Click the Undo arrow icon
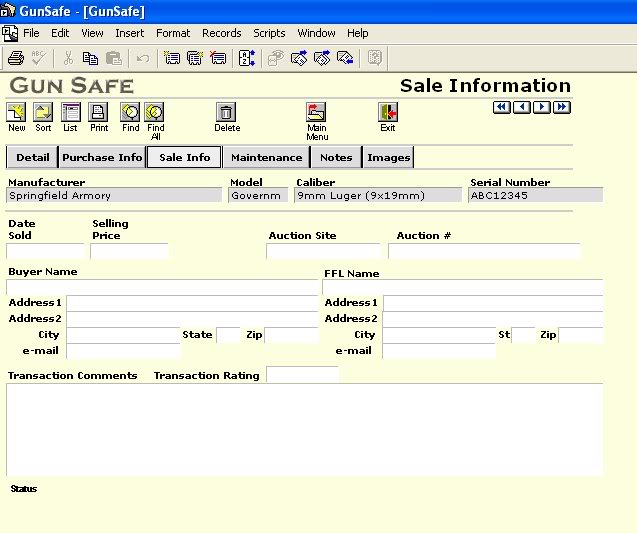Viewport: 637px width, 533px height. point(143,58)
